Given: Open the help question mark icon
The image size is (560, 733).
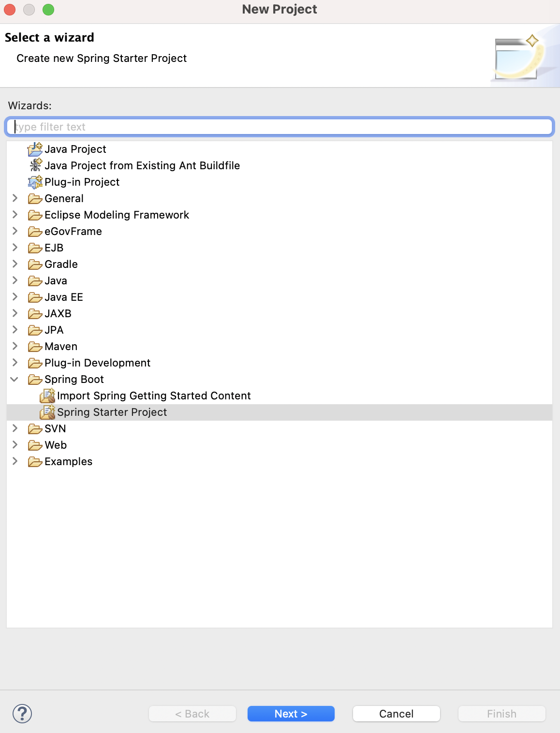Looking at the screenshot, I should click(22, 714).
